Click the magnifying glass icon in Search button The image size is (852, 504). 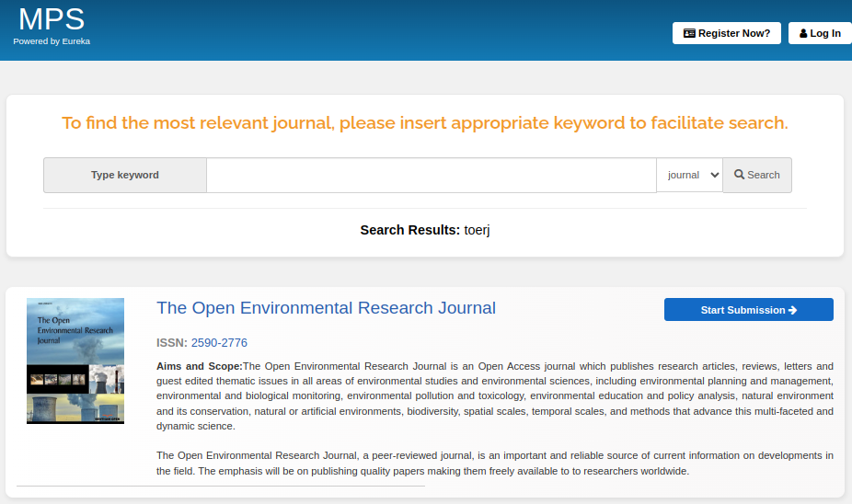(739, 175)
